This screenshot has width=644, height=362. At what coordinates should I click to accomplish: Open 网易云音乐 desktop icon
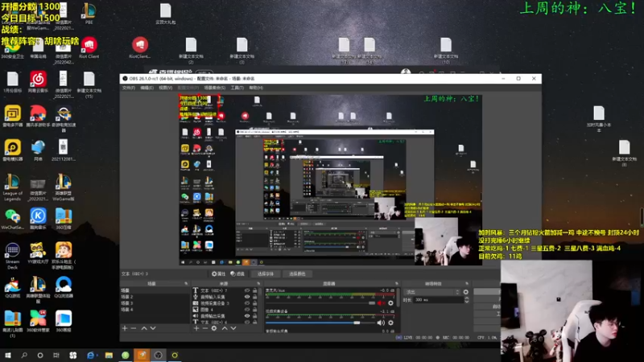click(38, 82)
